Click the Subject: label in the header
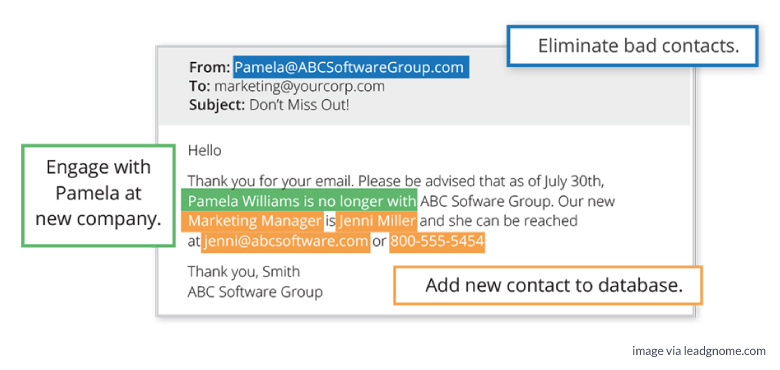This screenshot has height=370, width=780. [217, 105]
